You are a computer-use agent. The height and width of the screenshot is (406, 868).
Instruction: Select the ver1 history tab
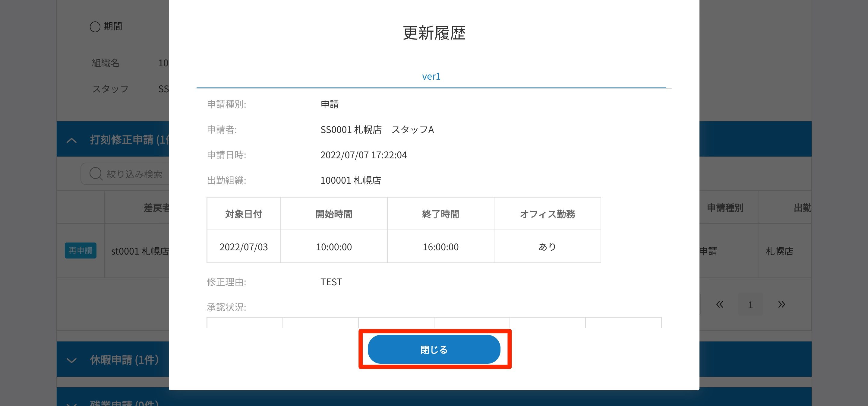tap(431, 77)
